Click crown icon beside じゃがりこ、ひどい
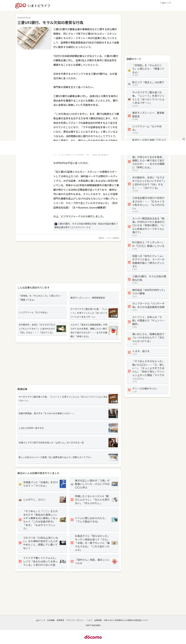 (x=20, y=500)
